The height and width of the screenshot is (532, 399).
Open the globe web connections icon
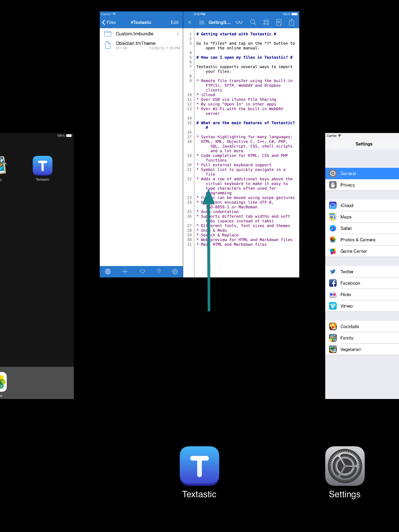(108, 271)
